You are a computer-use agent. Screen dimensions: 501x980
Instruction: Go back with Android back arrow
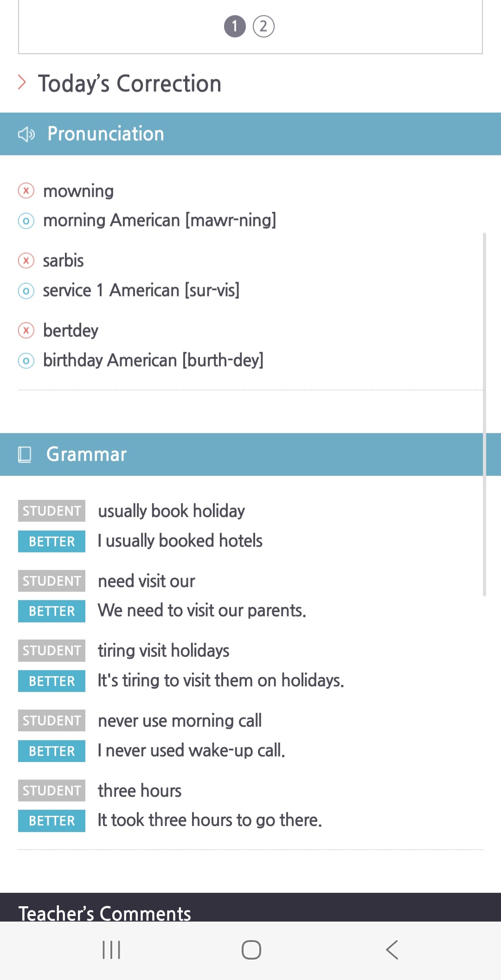click(392, 950)
